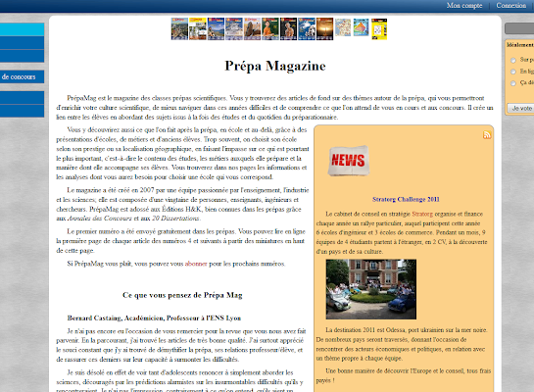
Task: Open the bright yellow poster thumbnail
Action: (379, 29)
